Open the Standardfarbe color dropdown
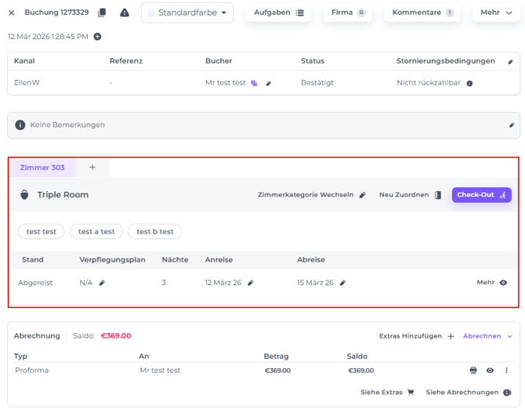 [187, 13]
